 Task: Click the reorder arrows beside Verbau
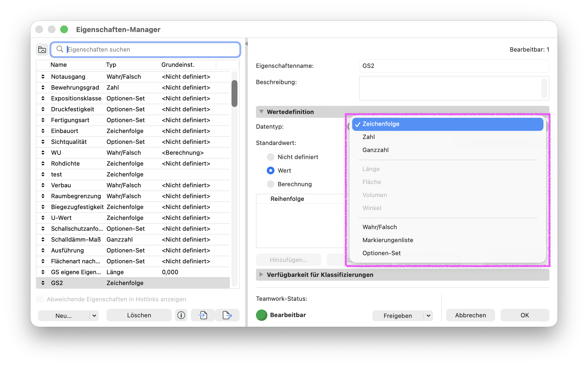click(43, 185)
